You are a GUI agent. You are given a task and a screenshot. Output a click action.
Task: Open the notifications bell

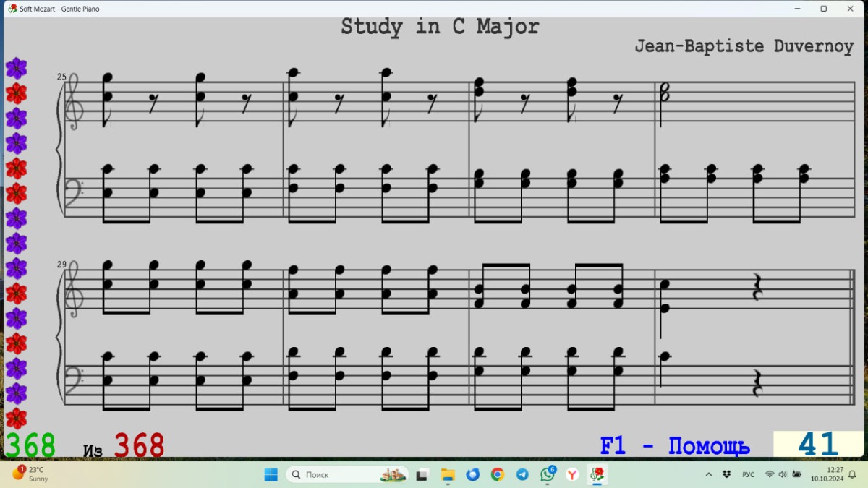[853, 475]
